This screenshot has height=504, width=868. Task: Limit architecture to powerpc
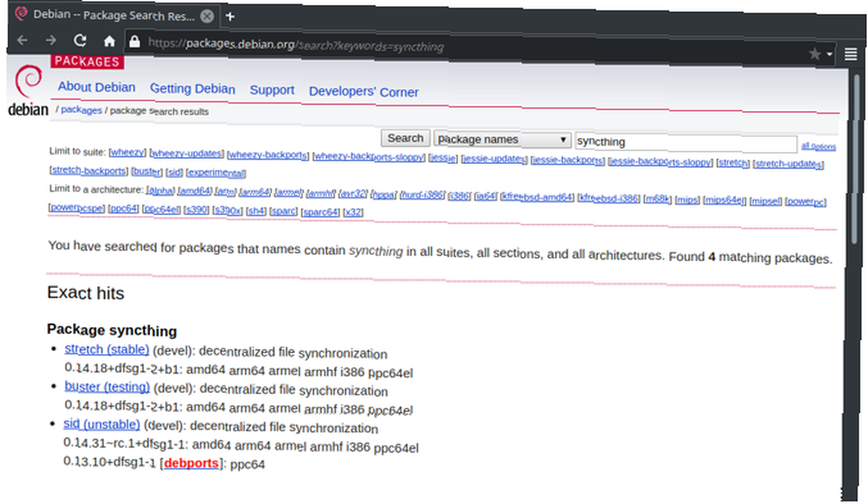tap(806, 202)
